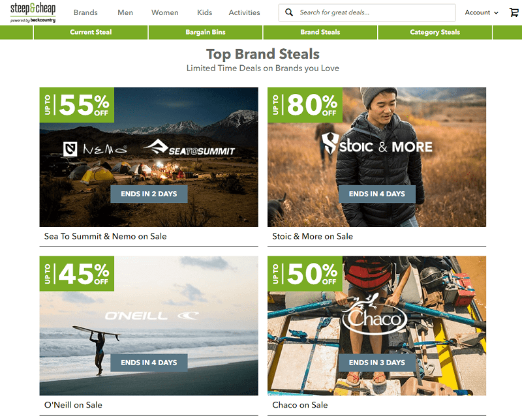Viewport: 522px width, 420px height.
Task: Click the O'Neill logo on banner
Action: (152, 316)
